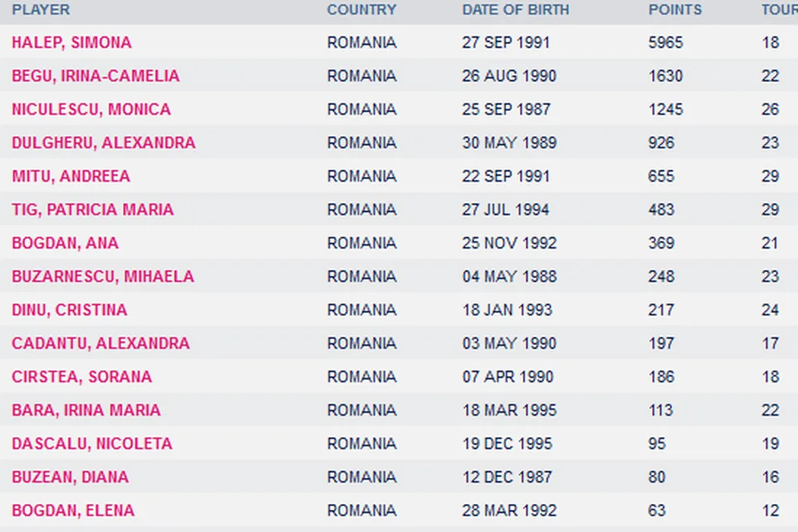
Task: Select Bogdan, Elena player link
Action: (73, 511)
